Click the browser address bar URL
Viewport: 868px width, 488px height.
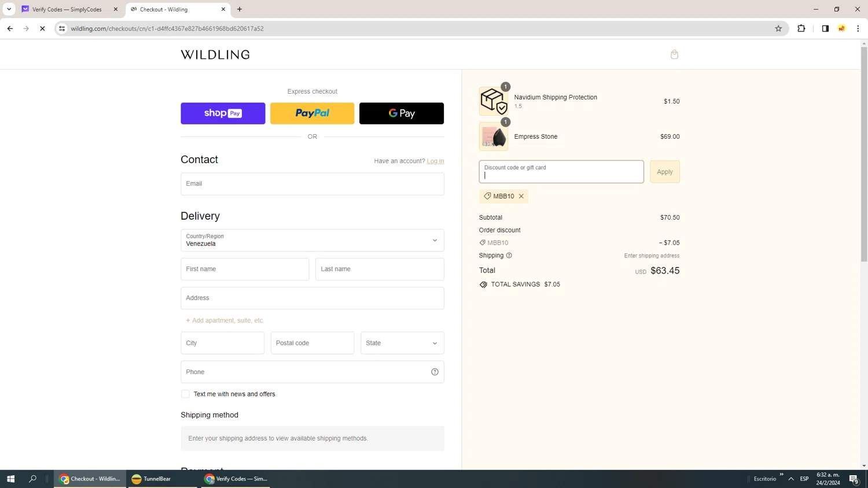[167, 28]
